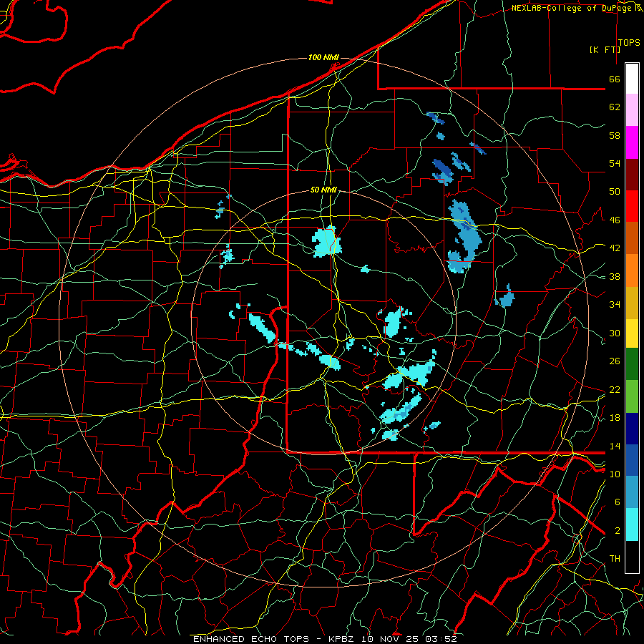Select the "58" scale label

[x=615, y=135]
